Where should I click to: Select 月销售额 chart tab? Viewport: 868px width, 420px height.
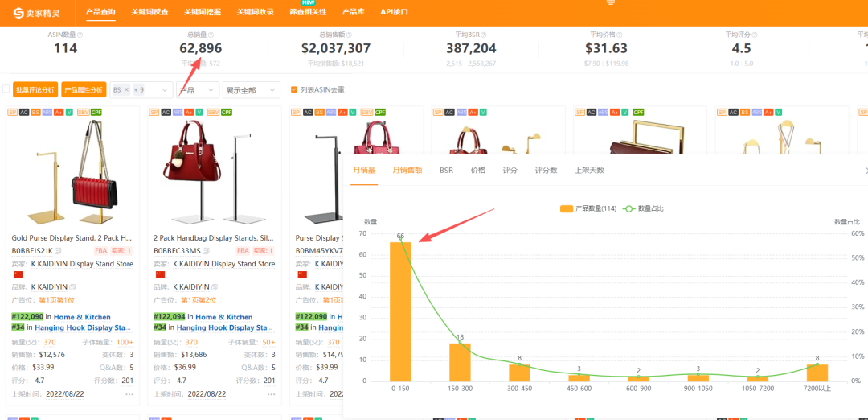click(x=407, y=170)
